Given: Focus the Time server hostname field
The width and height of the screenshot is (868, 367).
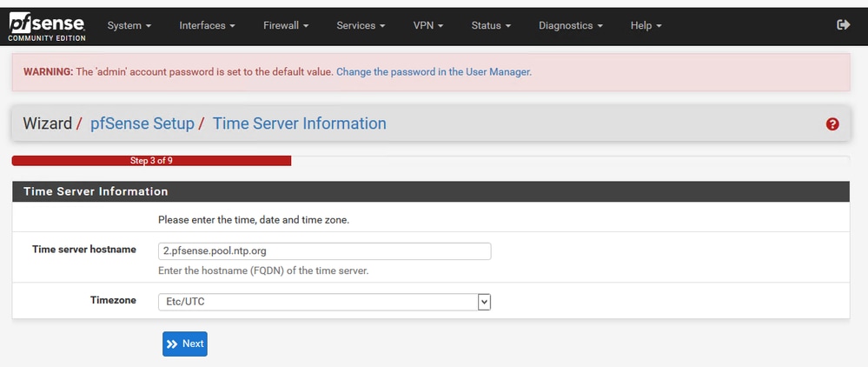Looking at the screenshot, I should pyautogui.click(x=324, y=251).
